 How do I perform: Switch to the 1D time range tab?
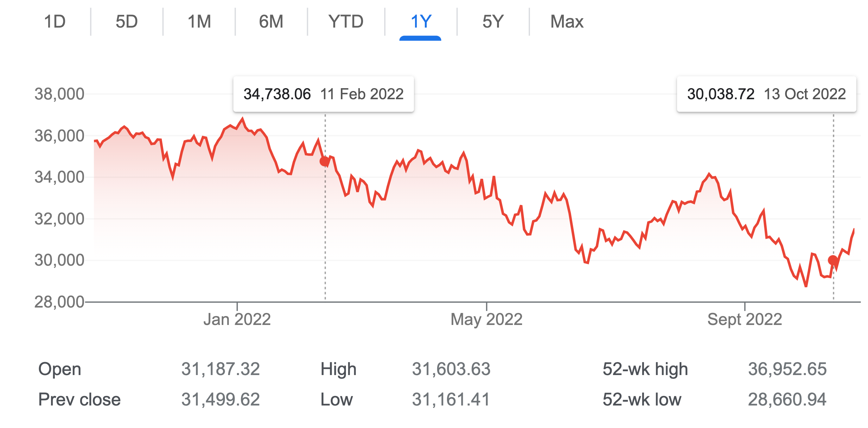point(55,22)
